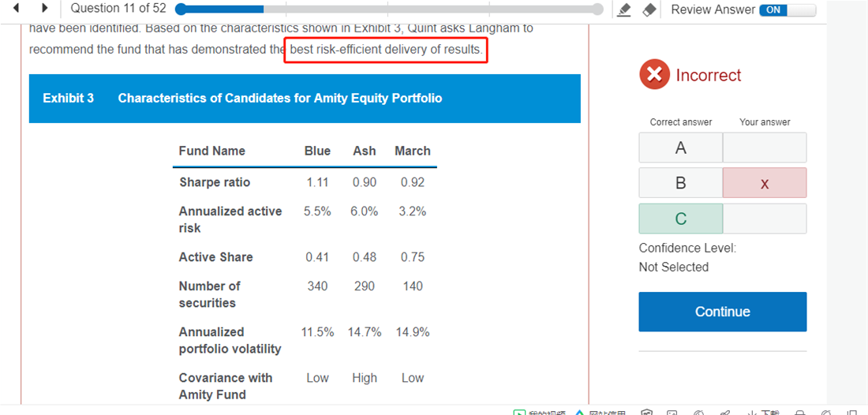
Task: Click the red-boxed best risk-efficient delivery text
Action: pos(386,50)
